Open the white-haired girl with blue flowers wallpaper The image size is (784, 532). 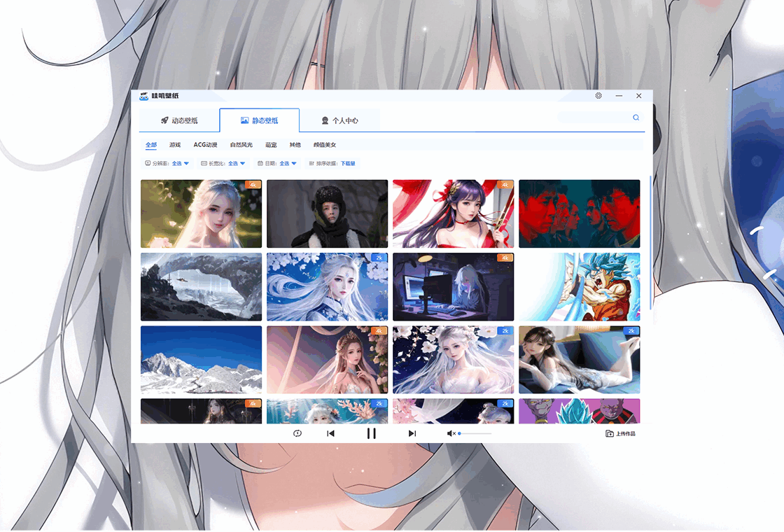[327, 287]
